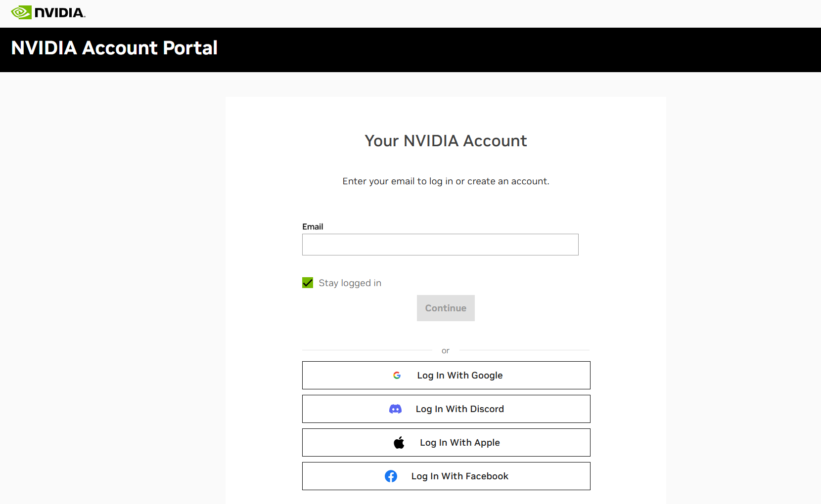Click inside the Email input field
Image resolution: width=821 pixels, height=504 pixels.
click(440, 244)
